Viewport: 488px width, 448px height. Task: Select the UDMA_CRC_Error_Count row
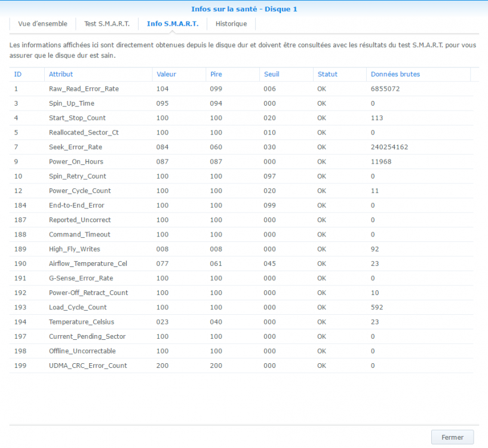(88, 366)
